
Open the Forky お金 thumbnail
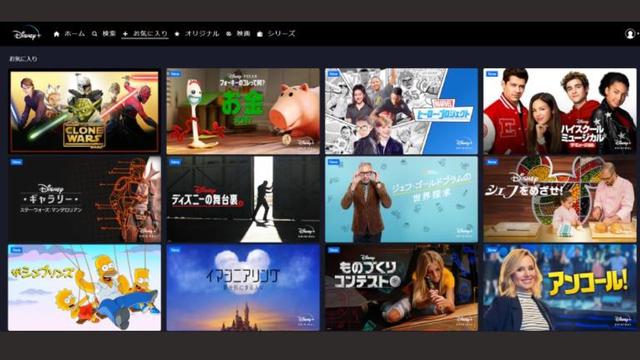243,111
